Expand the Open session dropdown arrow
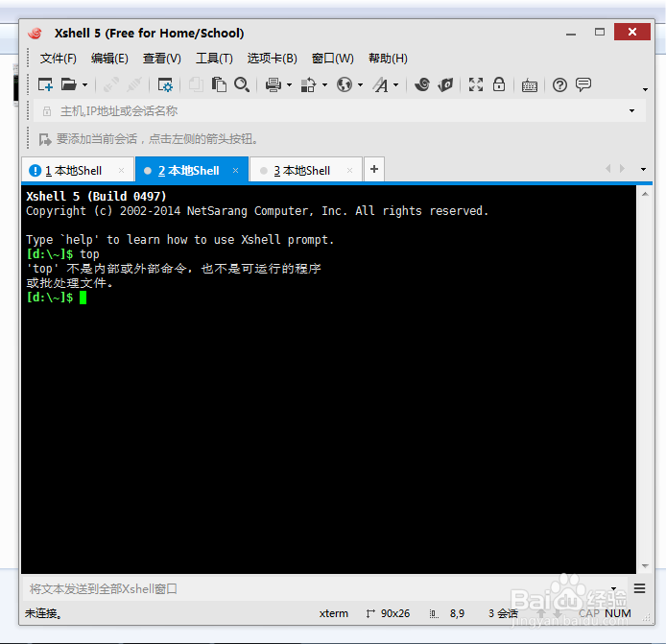Viewport: 666px width, 644px height. [85, 85]
